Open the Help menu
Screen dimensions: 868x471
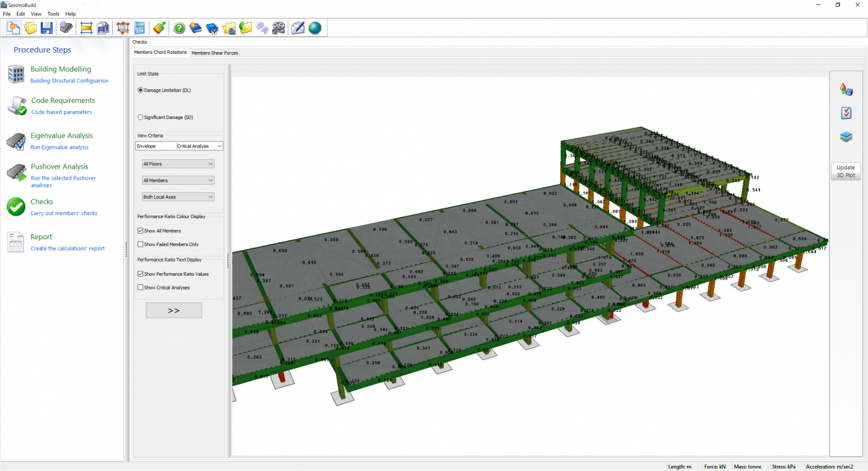70,14
